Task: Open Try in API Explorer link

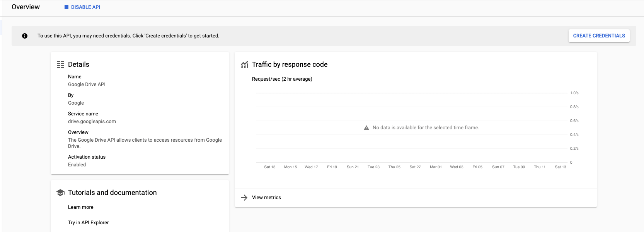Action: (x=89, y=223)
